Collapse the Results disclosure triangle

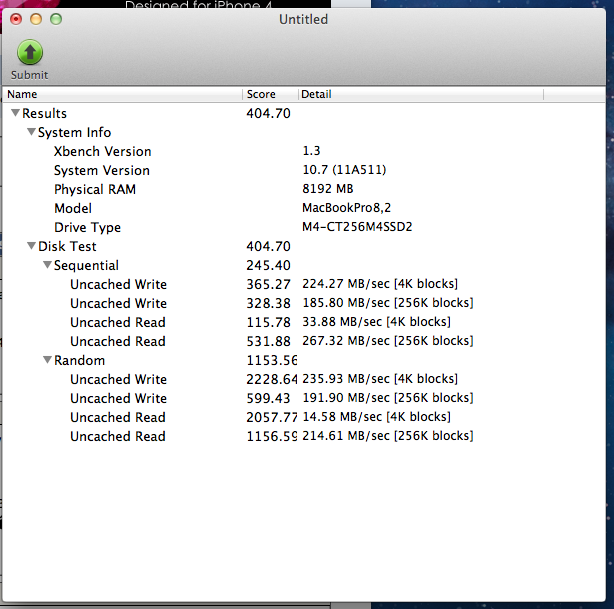16,113
